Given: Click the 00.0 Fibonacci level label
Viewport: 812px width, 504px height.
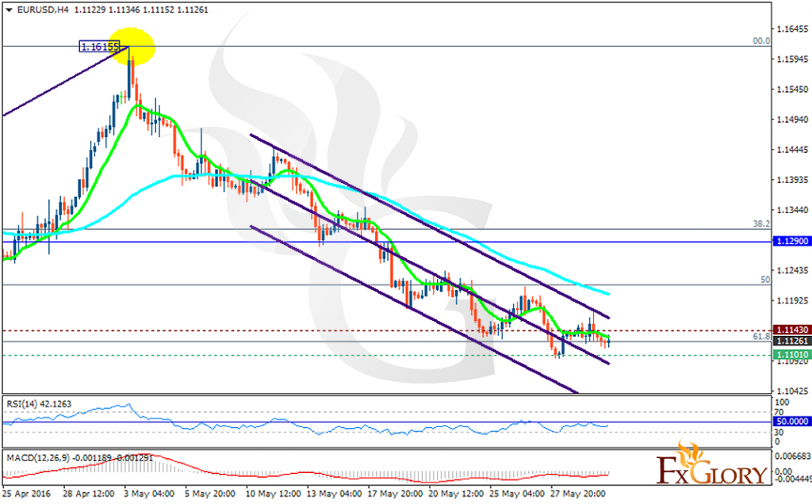Looking at the screenshot, I should tap(761, 41).
